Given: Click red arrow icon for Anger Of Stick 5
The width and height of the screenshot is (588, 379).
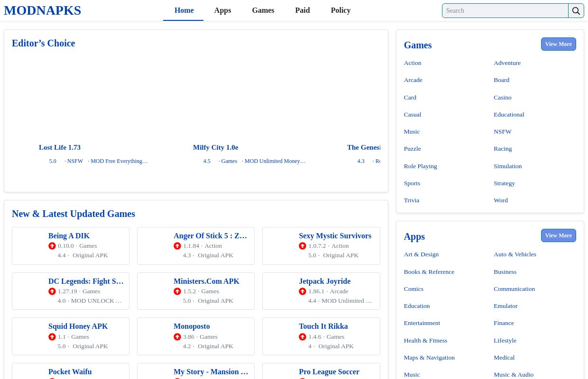Looking at the screenshot, I should tap(177, 246).
